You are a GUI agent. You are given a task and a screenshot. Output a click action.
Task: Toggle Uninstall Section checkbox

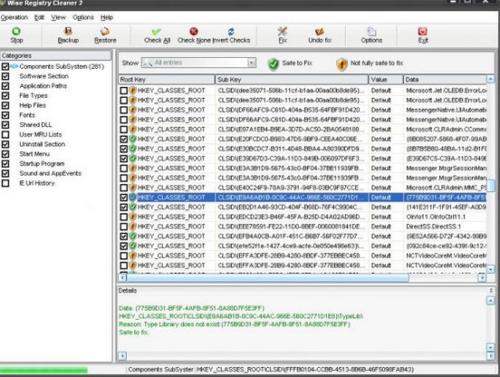pos(5,144)
